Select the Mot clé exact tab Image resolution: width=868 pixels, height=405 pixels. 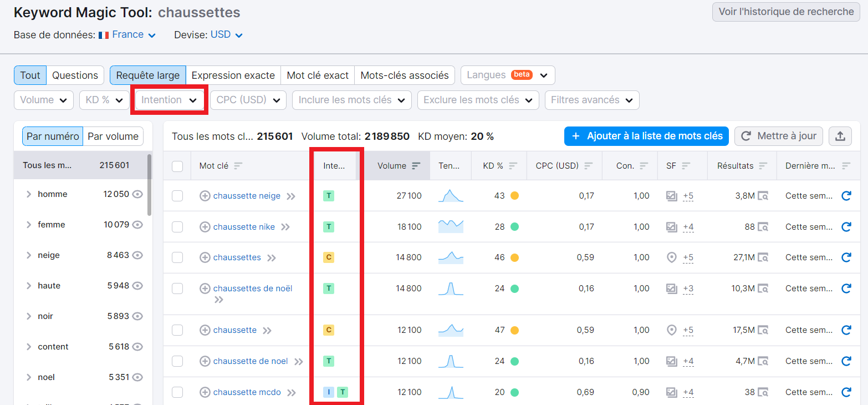pyautogui.click(x=317, y=74)
